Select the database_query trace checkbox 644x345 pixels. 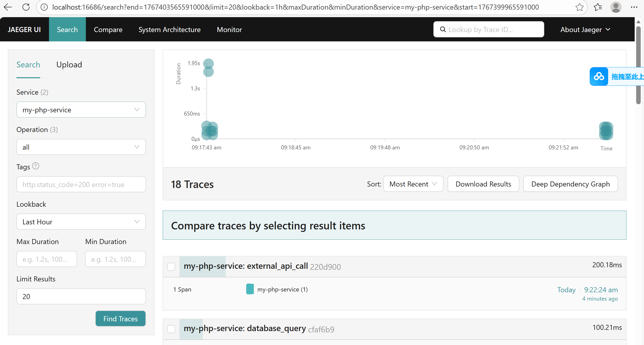(171, 329)
